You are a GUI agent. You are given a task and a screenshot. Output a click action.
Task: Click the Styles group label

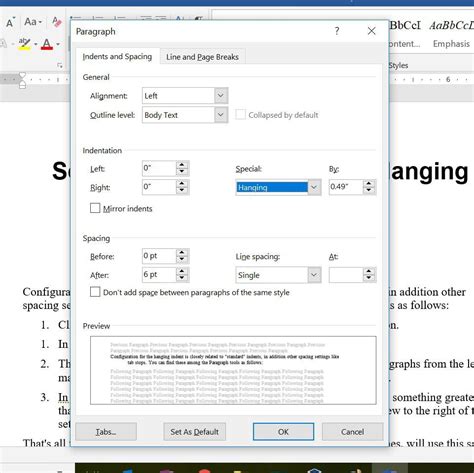[x=398, y=65]
